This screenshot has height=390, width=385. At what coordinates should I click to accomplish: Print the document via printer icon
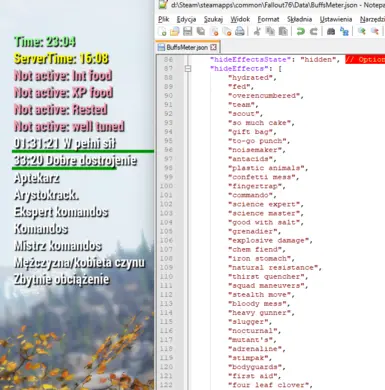[240, 32]
